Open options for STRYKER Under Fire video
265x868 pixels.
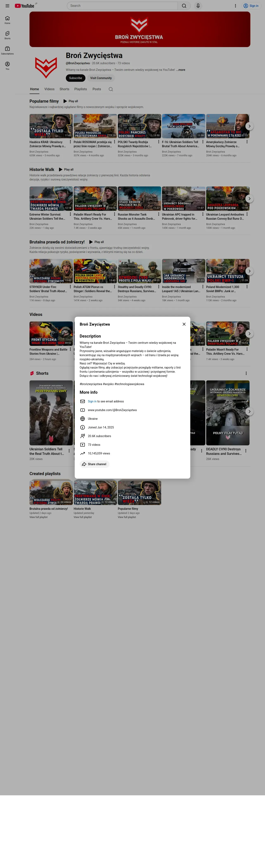(70, 287)
